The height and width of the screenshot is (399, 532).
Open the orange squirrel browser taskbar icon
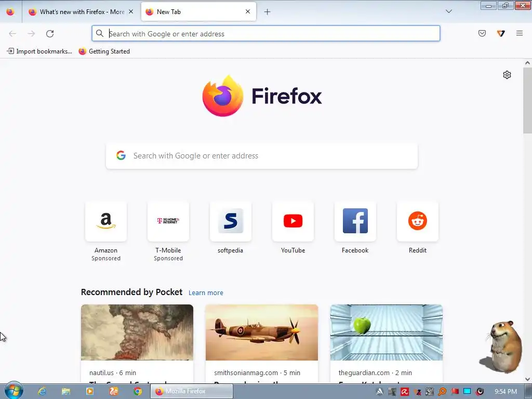tap(114, 391)
